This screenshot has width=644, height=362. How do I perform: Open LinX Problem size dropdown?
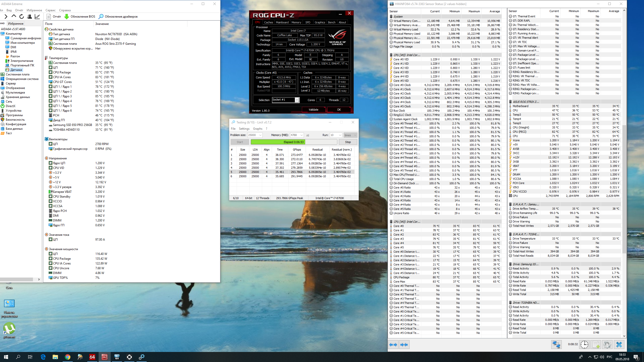pos(260,135)
